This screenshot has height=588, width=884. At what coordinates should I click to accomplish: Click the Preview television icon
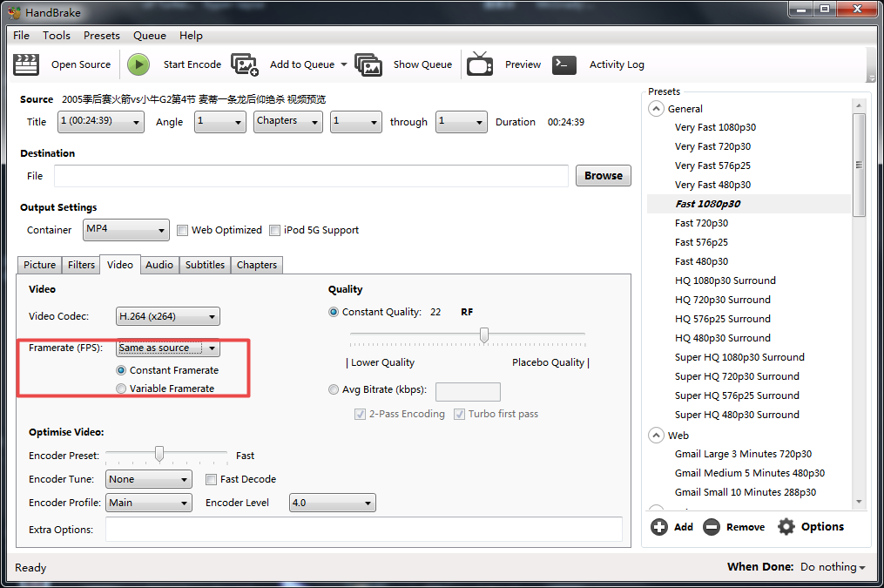pyautogui.click(x=480, y=64)
